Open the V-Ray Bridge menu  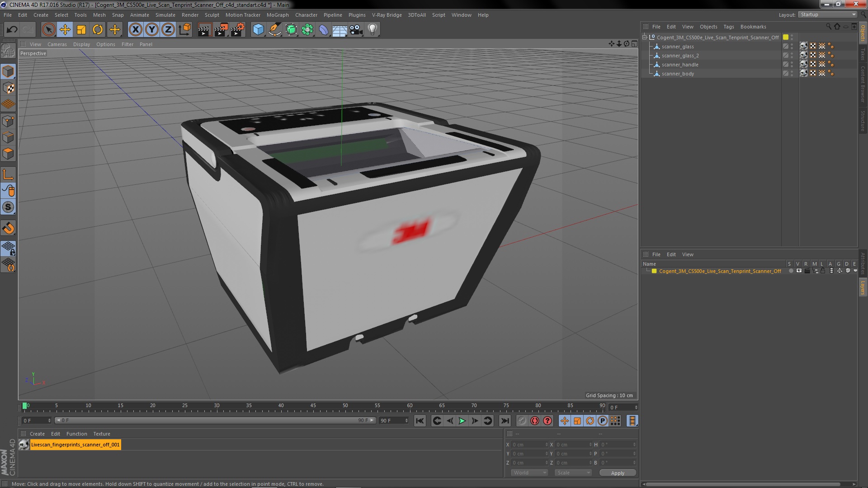click(387, 15)
